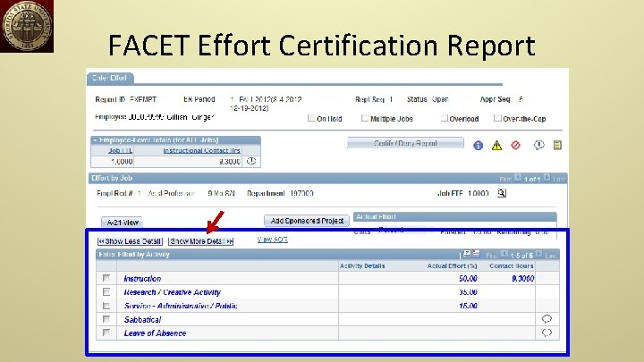The height and width of the screenshot is (362, 644).
Task: Go to next rows in activity grid
Action: coord(538,254)
